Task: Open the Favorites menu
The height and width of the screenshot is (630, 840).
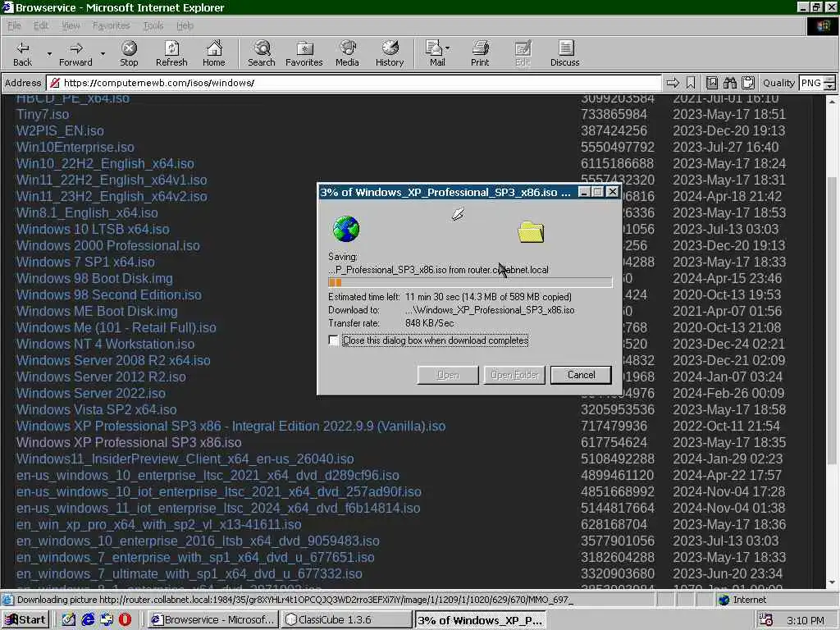Action: tap(111, 25)
